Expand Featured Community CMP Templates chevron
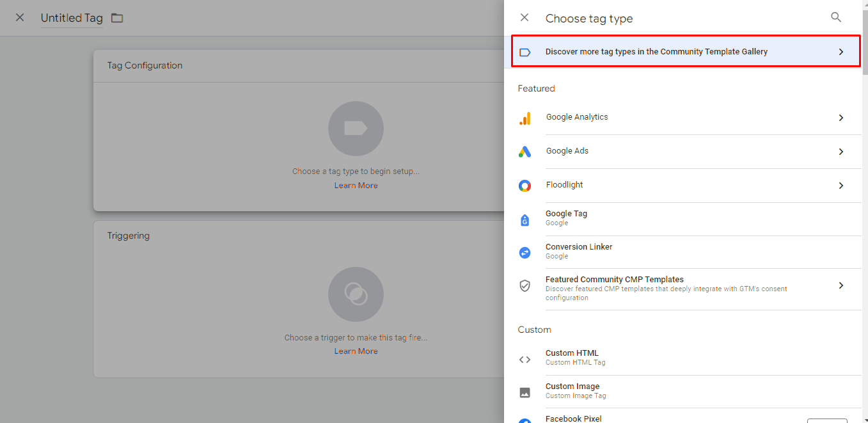This screenshot has height=423, width=868. (x=841, y=285)
